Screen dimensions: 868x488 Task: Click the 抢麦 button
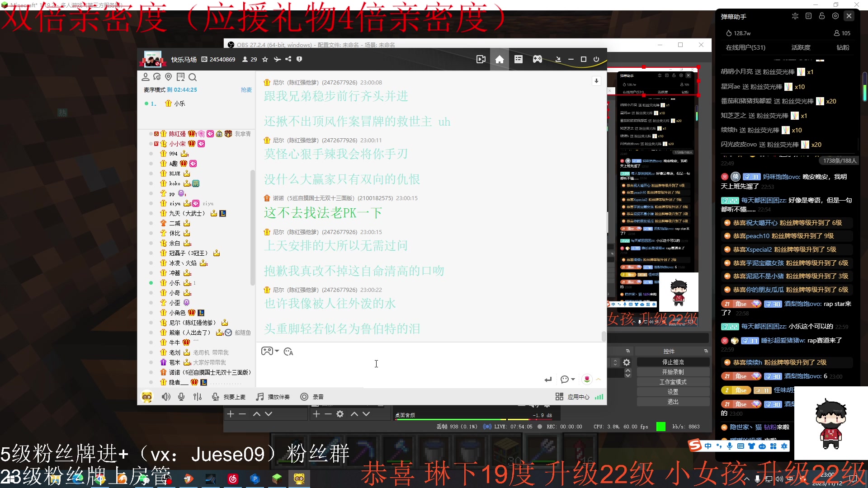coord(246,90)
